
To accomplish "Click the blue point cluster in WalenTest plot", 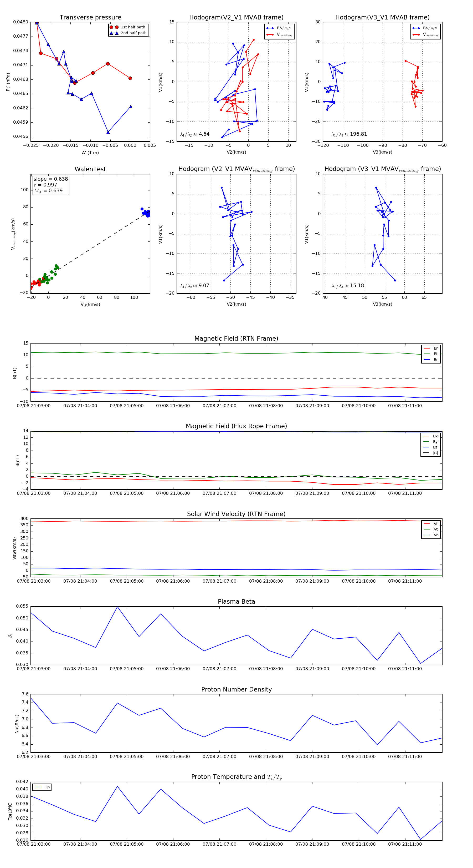I will (x=146, y=213).
